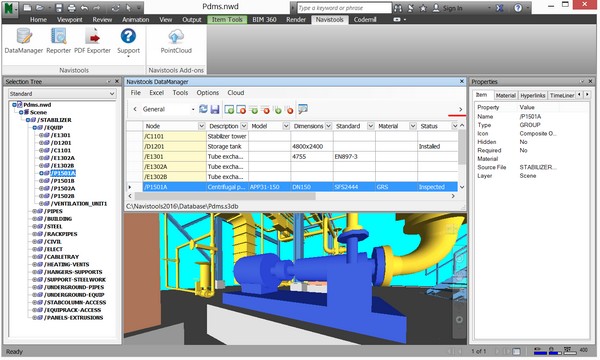Collapse the /EQUIP tree node
This screenshot has width=600, height=360.
click(x=35, y=128)
